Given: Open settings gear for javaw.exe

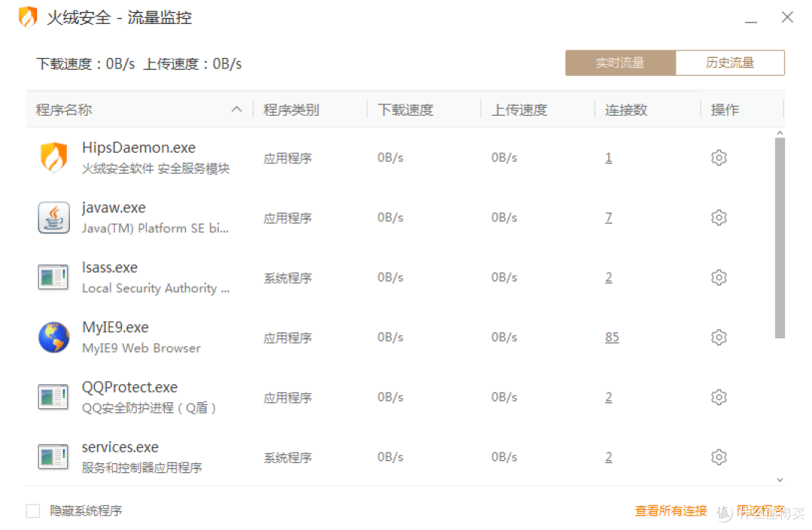Looking at the screenshot, I should [719, 217].
